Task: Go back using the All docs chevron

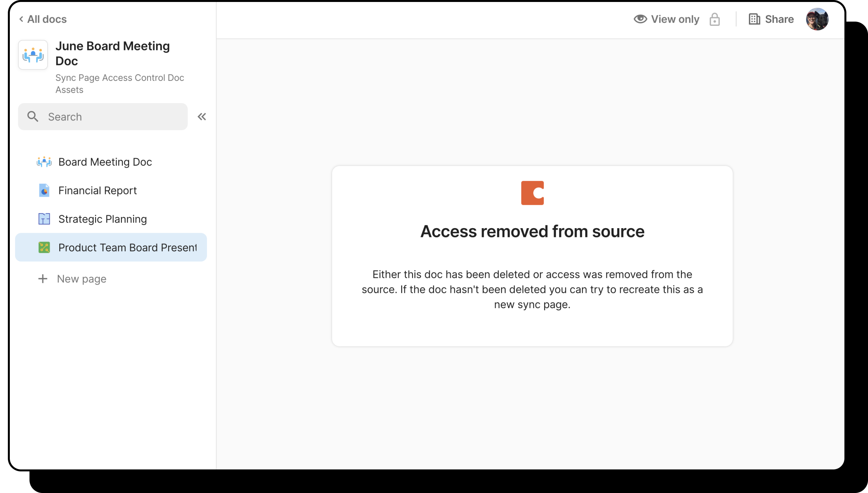Action: [x=21, y=19]
